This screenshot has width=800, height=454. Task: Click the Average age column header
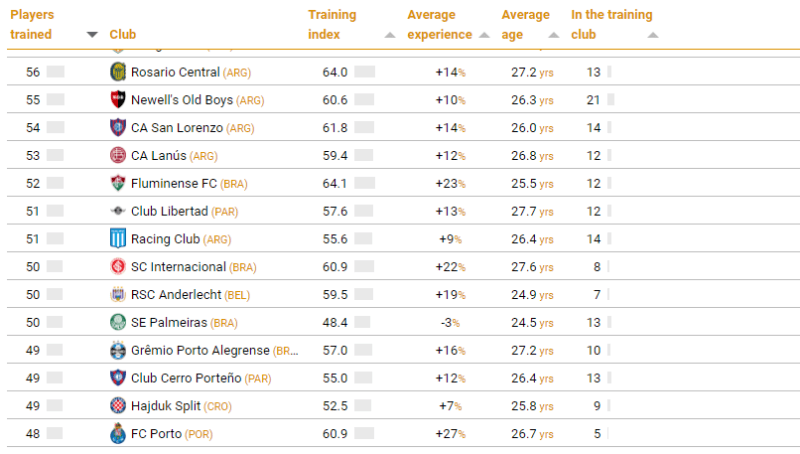[525, 24]
